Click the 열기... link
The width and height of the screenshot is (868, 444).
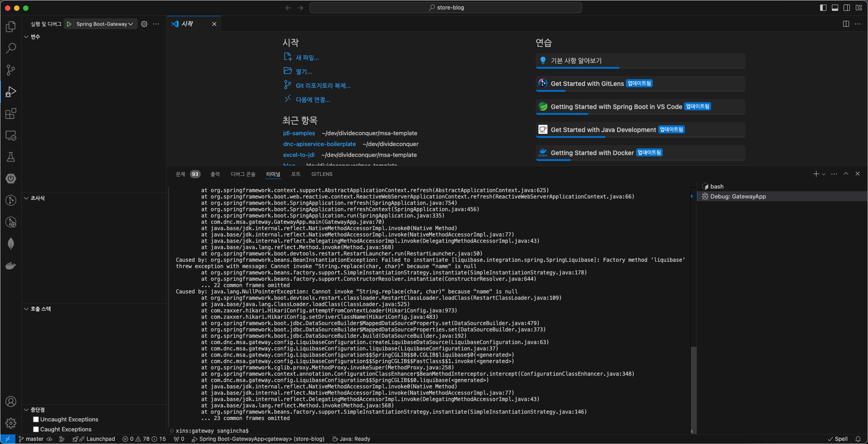304,72
